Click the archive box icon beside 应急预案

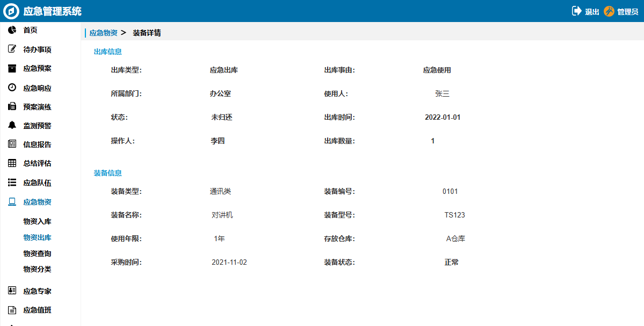point(12,69)
